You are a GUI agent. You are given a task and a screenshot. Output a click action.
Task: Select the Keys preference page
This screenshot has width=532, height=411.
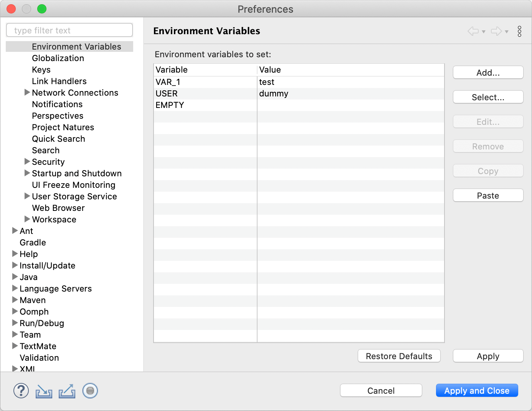click(41, 70)
